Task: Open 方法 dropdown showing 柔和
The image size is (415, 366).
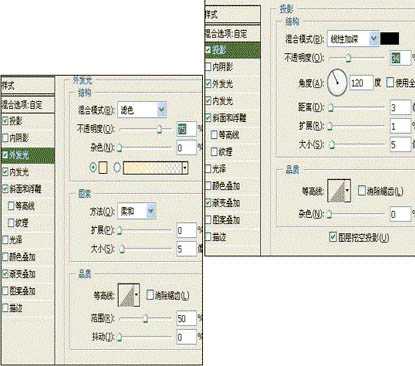Action: pyautogui.click(x=137, y=211)
